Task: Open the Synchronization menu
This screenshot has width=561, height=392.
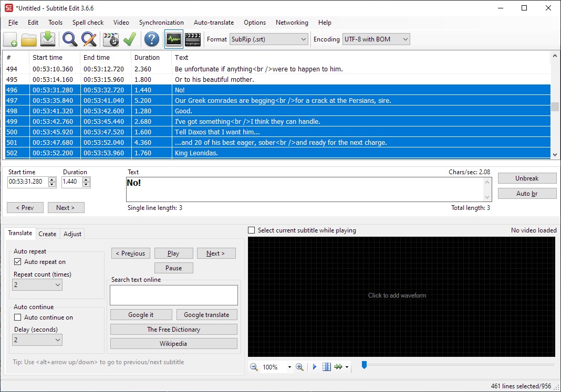Action: point(161,23)
